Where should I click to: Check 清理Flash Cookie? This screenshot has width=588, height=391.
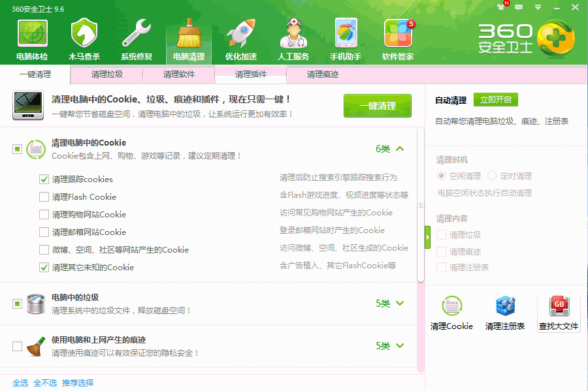point(44,196)
